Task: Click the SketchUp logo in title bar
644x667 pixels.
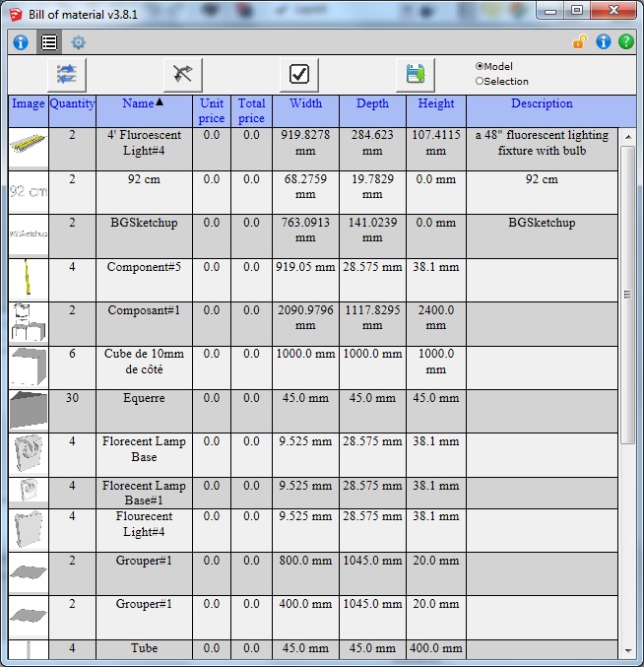Action: tap(16, 14)
